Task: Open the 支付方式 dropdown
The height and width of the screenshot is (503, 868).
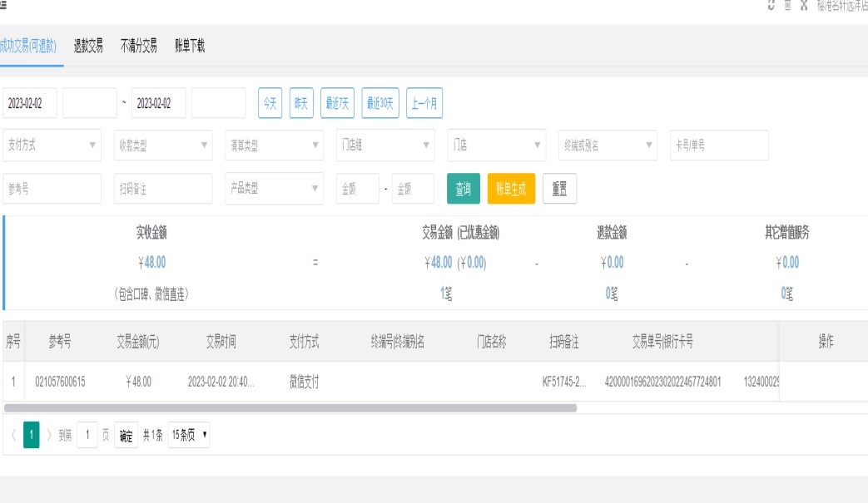Action: [x=52, y=145]
